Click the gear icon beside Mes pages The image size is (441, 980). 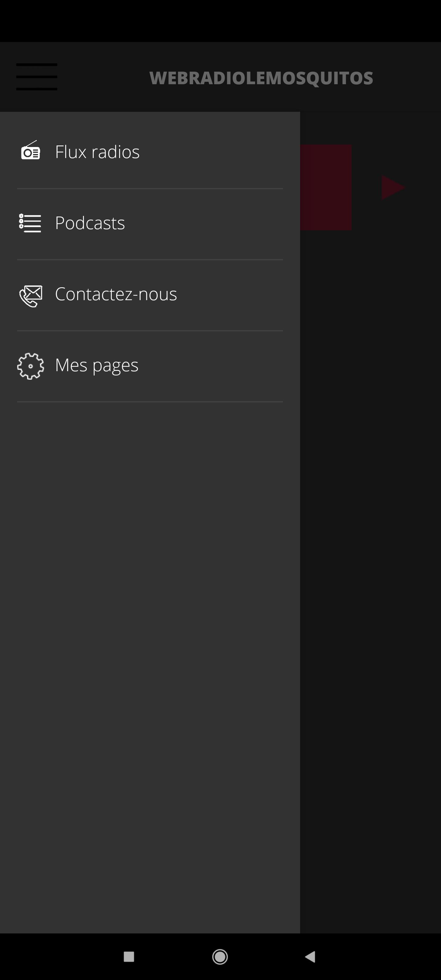tap(30, 366)
